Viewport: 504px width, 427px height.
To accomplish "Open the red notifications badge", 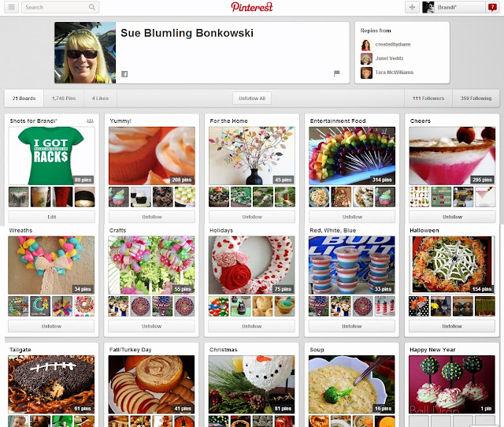I will coord(491,7).
